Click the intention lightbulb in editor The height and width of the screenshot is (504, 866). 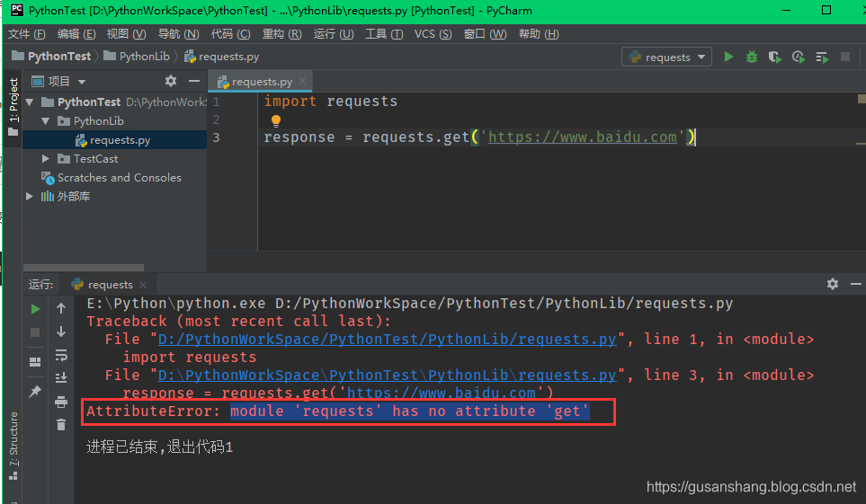pyautogui.click(x=276, y=120)
